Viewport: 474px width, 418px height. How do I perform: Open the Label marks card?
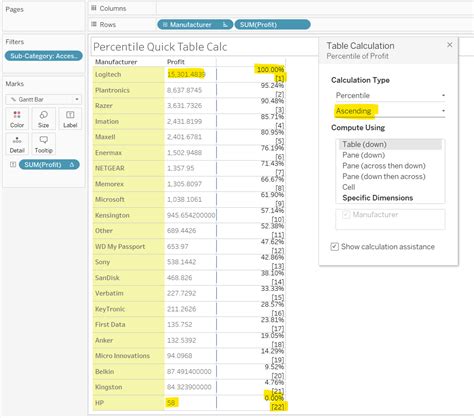click(x=70, y=119)
